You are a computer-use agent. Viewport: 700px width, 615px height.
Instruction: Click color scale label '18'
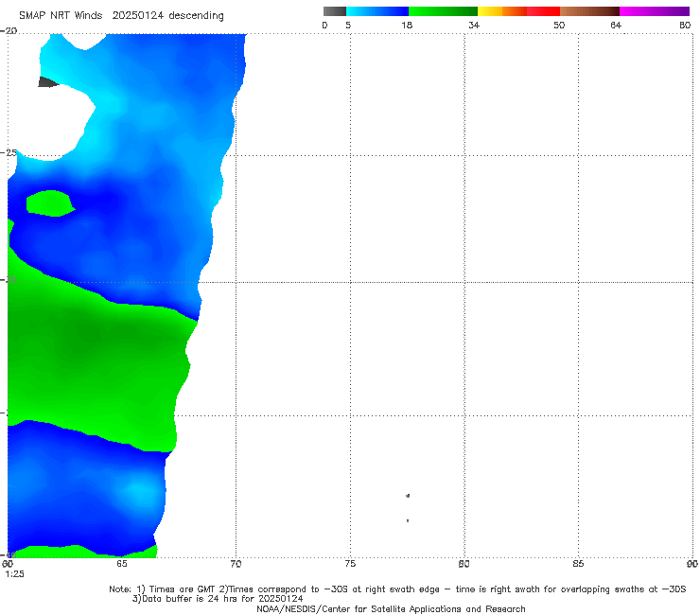point(407,26)
